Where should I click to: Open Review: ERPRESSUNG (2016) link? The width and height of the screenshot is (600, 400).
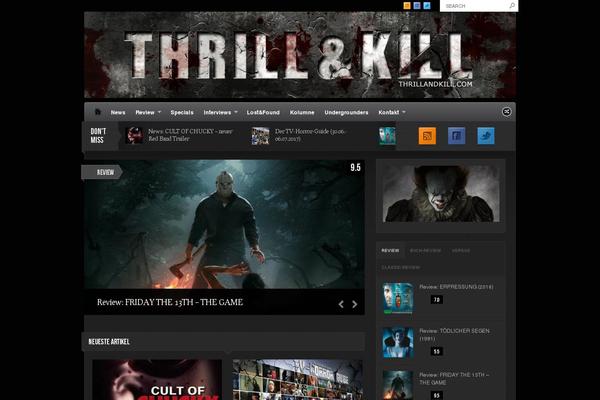(x=456, y=287)
